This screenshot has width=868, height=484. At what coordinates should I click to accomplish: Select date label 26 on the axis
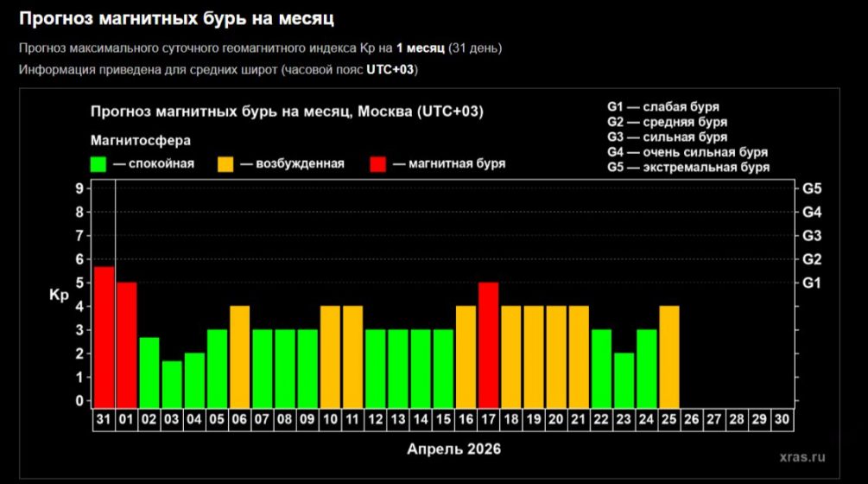pyautogui.click(x=691, y=418)
